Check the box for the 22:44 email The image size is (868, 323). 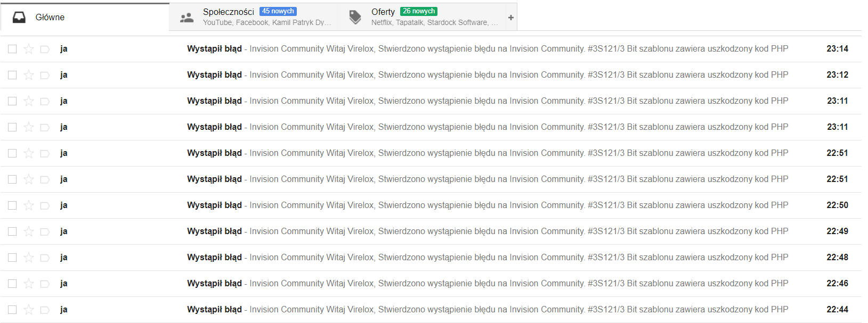click(12, 310)
